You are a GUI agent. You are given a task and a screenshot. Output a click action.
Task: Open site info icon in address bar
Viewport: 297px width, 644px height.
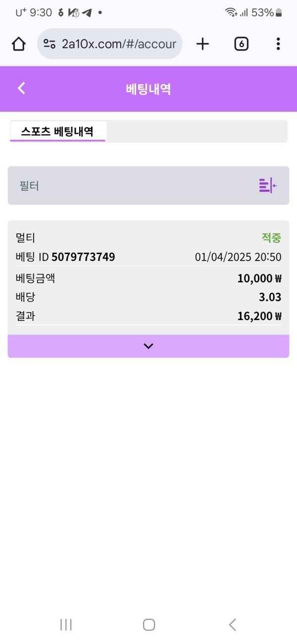coord(49,44)
